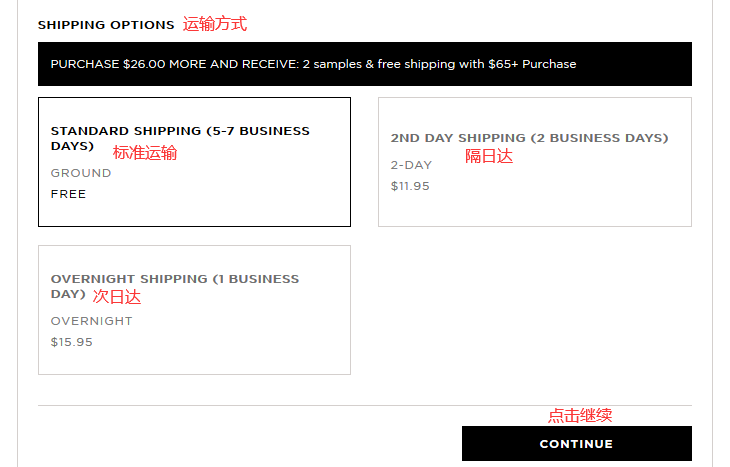
Task: Click the black purchase promotion banner
Action: click(364, 64)
